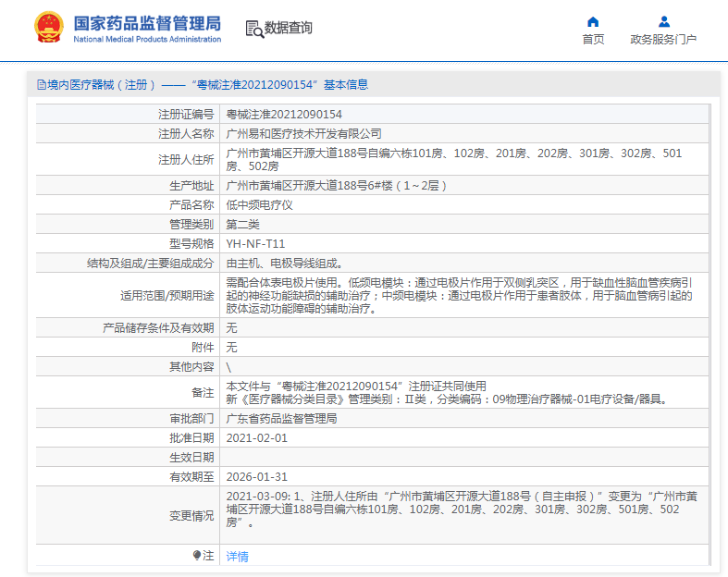728x577 pixels.
Task: Click model value YH-NF-T11
Action: click(x=255, y=244)
